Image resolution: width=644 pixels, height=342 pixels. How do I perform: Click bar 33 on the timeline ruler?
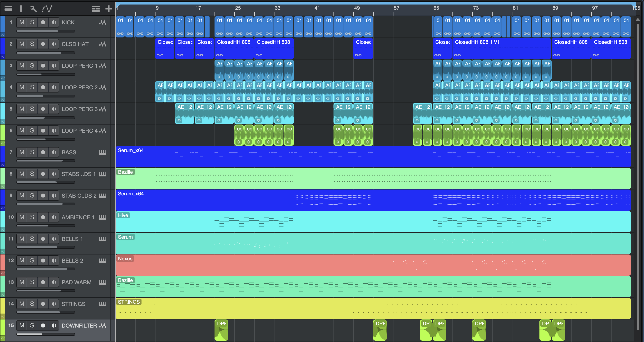coord(278,8)
